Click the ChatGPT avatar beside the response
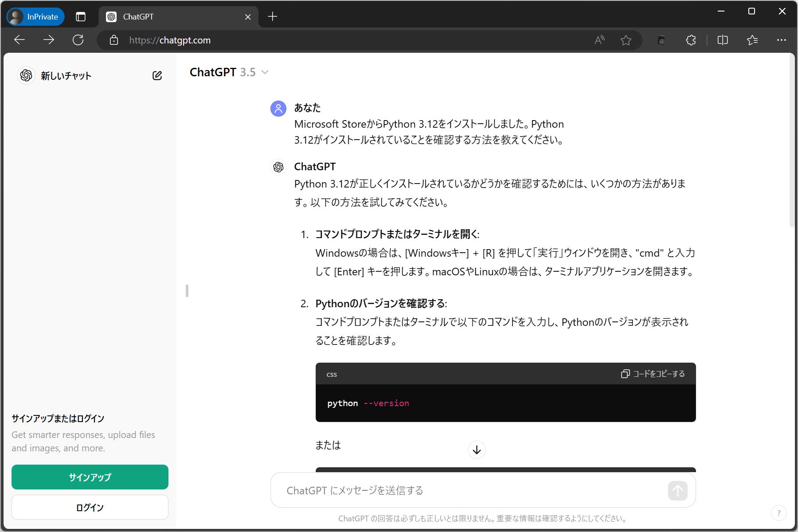Viewport: 798px width, 532px height. (278, 167)
